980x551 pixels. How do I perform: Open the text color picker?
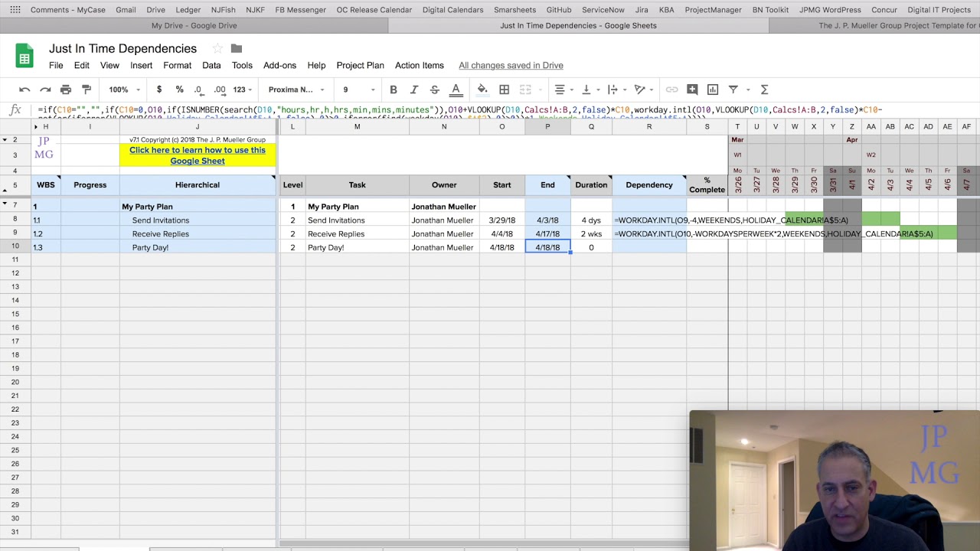pyautogui.click(x=456, y=90)
